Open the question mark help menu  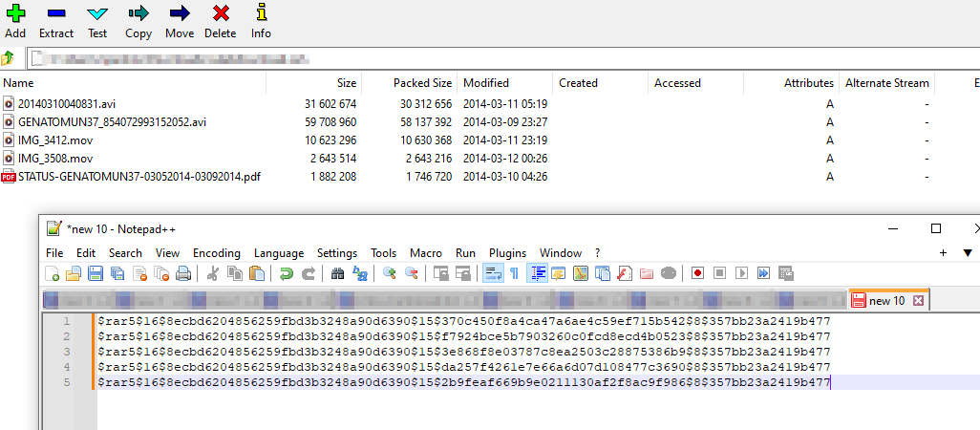click(598, 253)
